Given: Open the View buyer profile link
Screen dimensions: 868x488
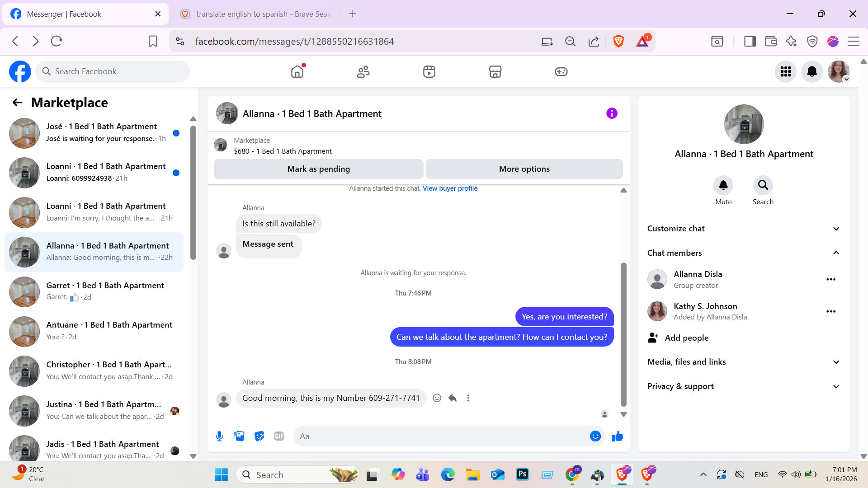Looking at the screenshot, I should (x=450, y=188).
